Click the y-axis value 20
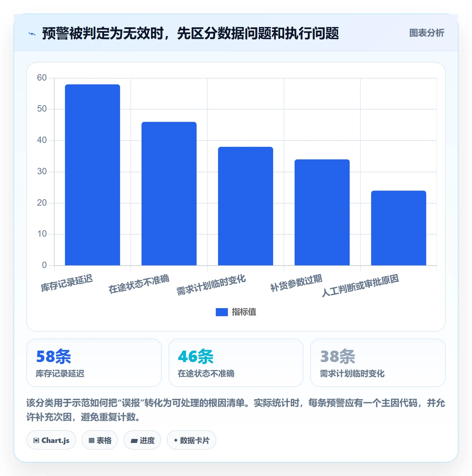This screenshot has width=472, height=476. (42, 203)
